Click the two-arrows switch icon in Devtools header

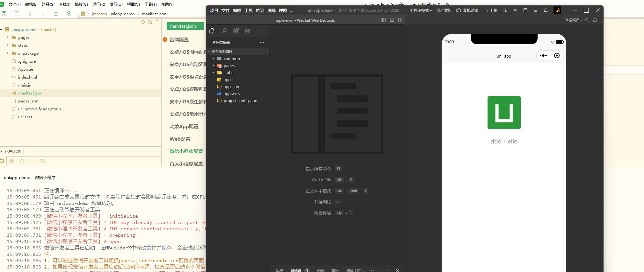tap(515, 10)
